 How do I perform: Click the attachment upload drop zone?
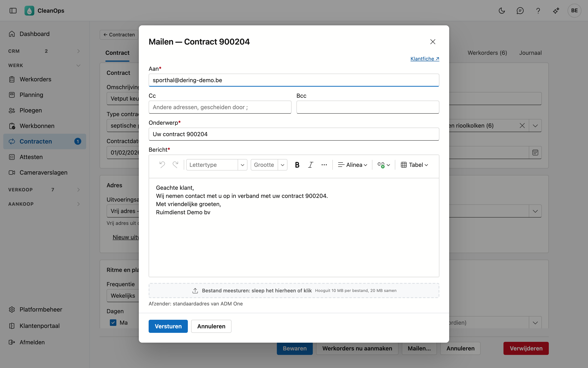click(294, 291)
